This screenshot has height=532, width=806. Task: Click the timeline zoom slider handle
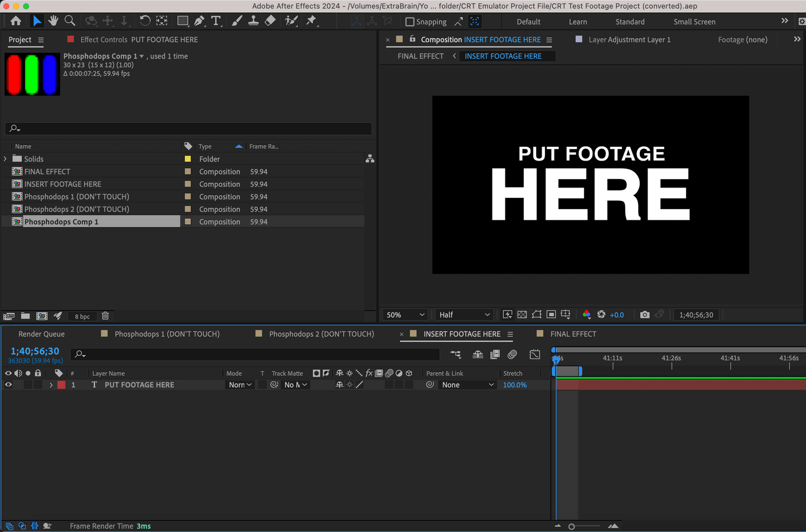[572, 526]
